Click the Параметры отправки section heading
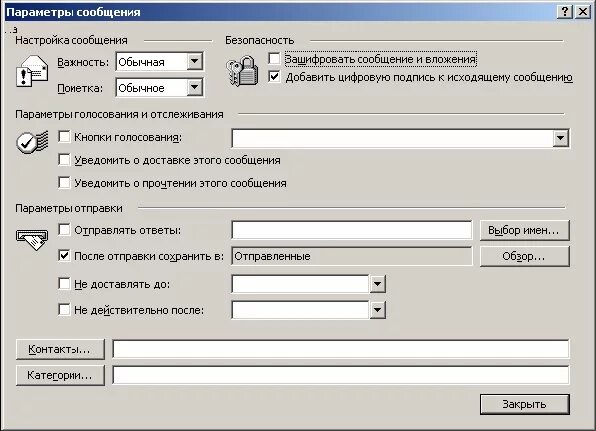The width and height of the screenshot is (596, 431). tap(69, 208)
